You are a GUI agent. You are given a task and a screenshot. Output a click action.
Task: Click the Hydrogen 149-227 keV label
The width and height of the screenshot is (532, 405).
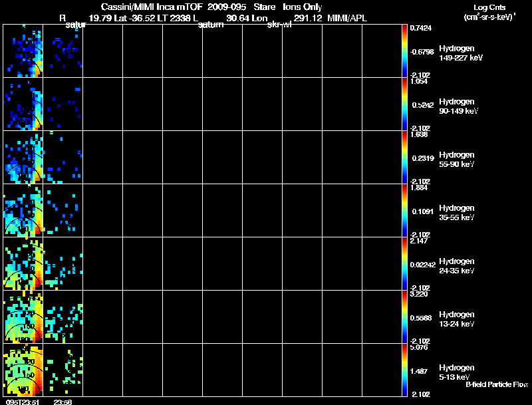pos(461,53)
